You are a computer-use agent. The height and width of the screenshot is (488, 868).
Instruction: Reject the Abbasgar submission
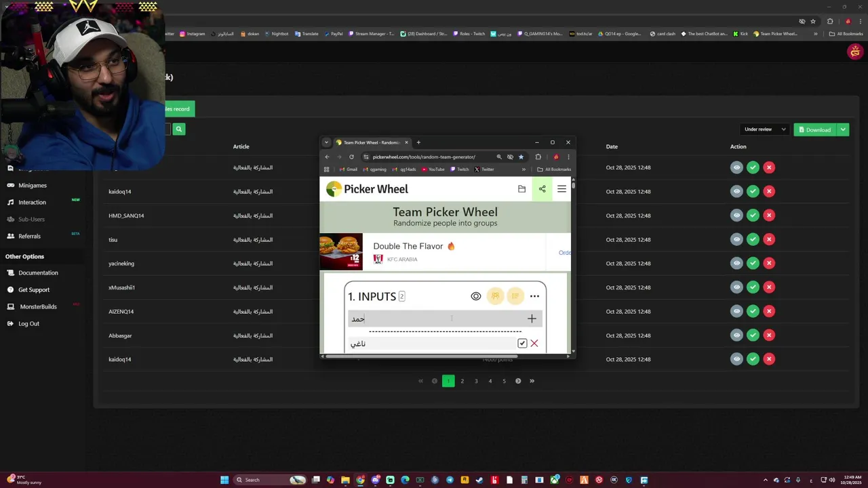pyautogui.click(x=769, y=335)
